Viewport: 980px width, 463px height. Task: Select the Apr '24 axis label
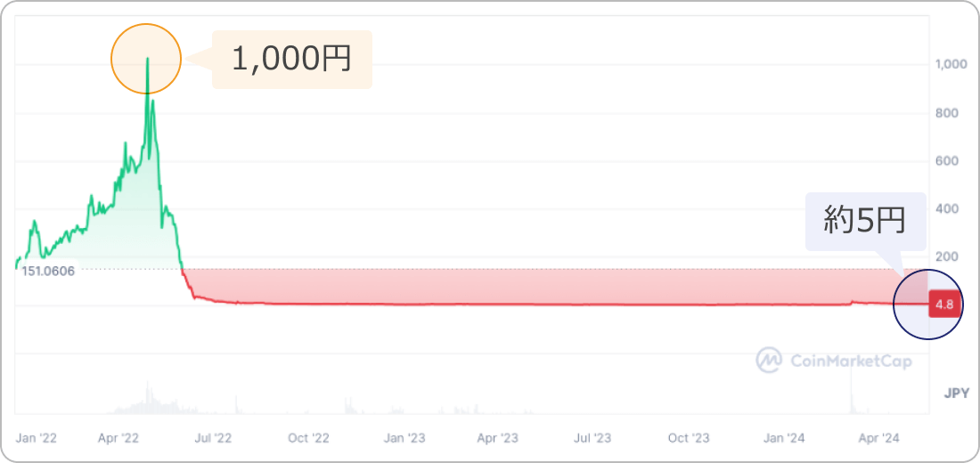coord(878,438)
